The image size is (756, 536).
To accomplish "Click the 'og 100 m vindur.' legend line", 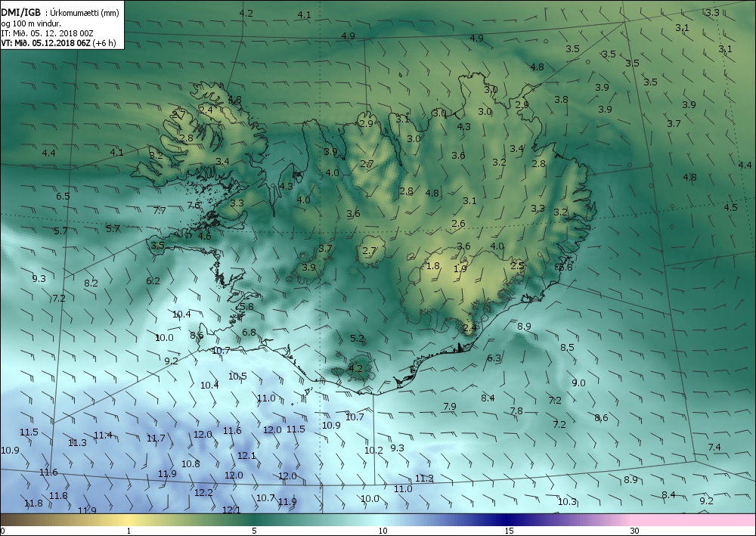I will [31, 23].
